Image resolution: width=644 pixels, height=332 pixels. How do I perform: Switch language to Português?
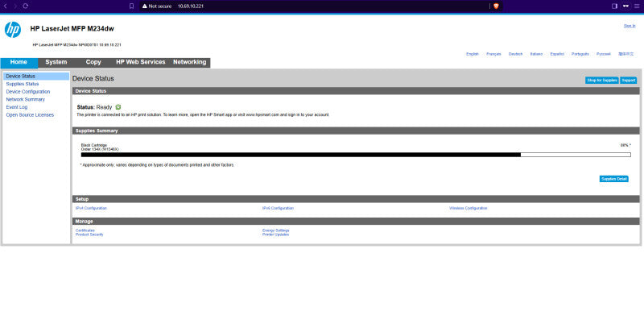tap(580, 54)
